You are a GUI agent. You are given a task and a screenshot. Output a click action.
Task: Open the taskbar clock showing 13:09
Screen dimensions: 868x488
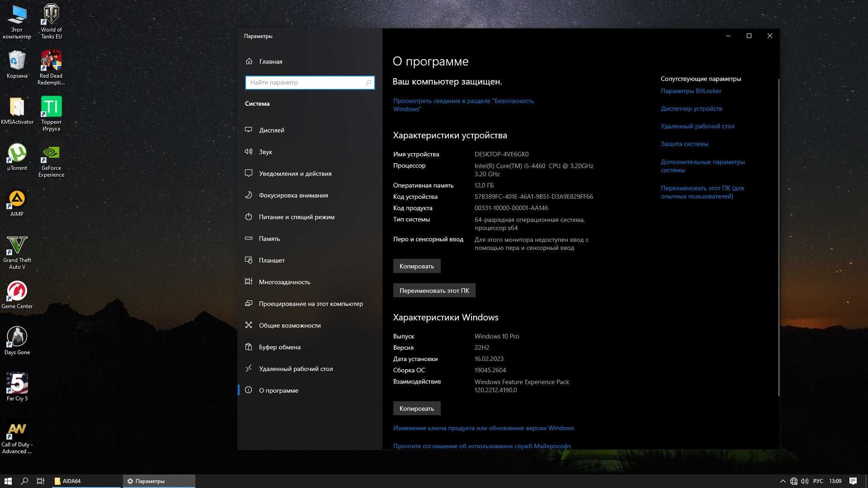835,481
